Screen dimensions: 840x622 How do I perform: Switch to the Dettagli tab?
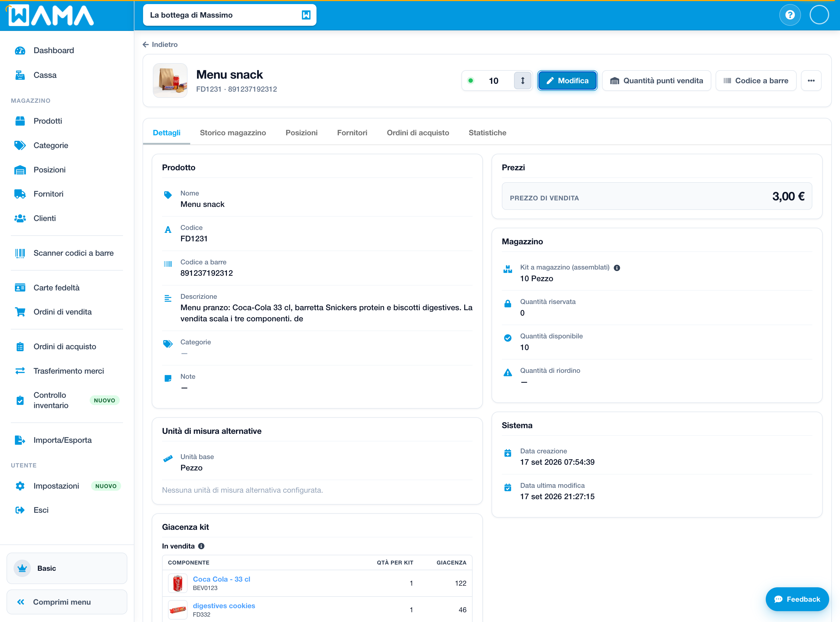click(167, 133)
